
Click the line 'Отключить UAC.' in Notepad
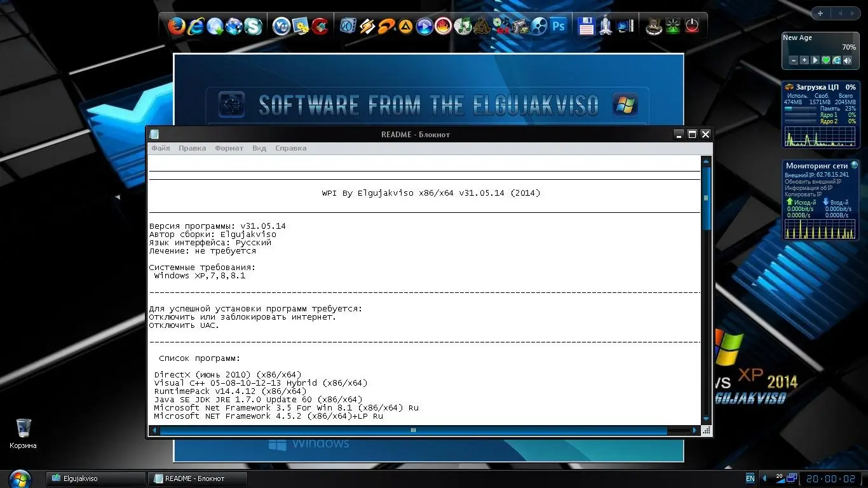click(184, 325)
